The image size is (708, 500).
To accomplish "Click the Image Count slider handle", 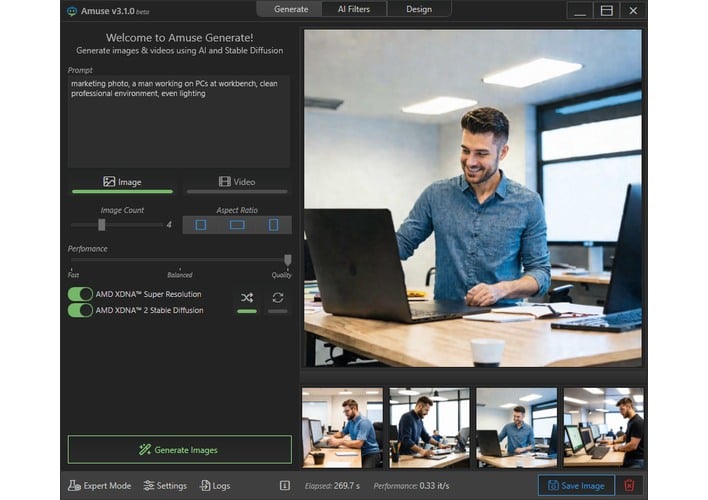I will (101, 225).
